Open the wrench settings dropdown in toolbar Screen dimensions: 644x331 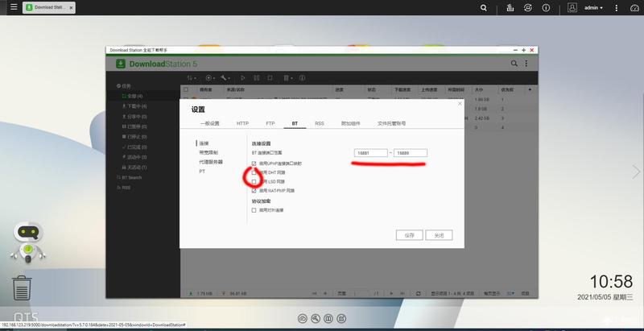tap(225, 77)
